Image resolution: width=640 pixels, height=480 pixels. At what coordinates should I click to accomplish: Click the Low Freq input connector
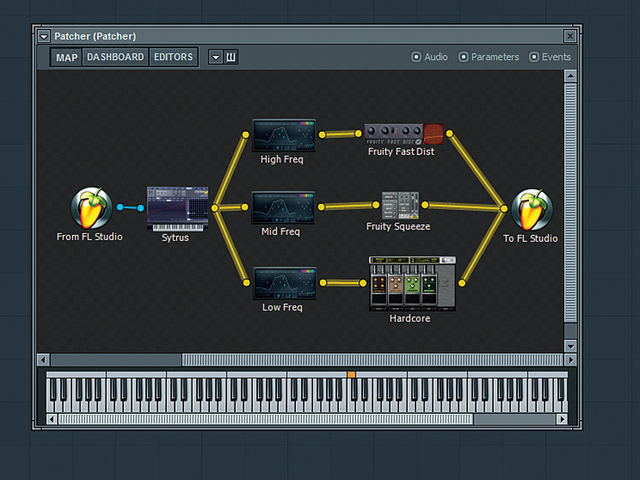(246, 282)
